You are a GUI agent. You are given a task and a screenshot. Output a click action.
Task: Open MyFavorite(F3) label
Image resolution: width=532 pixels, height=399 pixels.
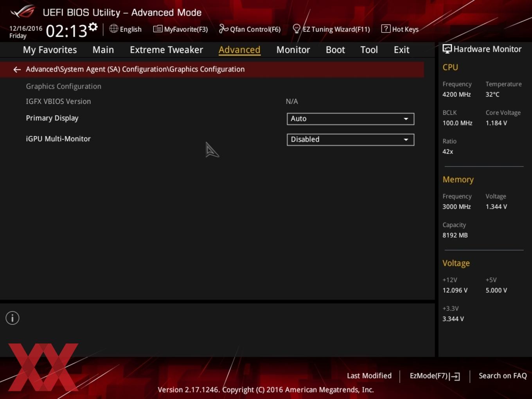pyautogui.click(x=186, y=29)
